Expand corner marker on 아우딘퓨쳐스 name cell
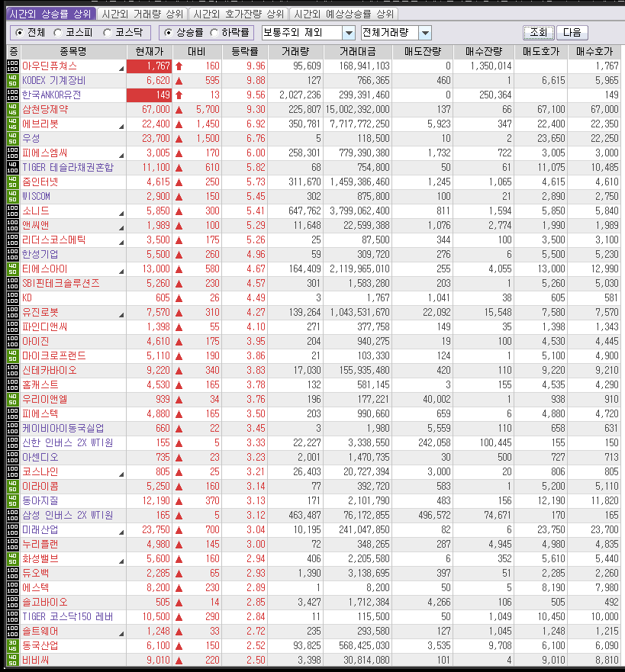Screen dimensions: 625x672 [121, 69]
